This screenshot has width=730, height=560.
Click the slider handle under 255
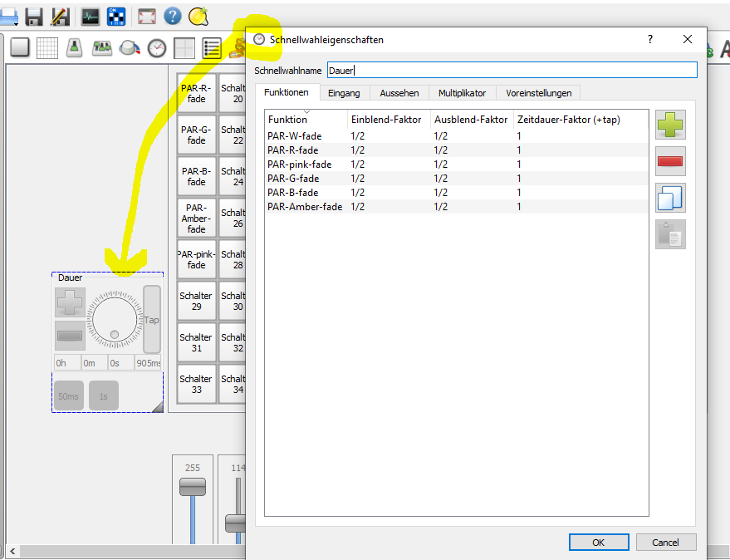[x=193, y=487]
